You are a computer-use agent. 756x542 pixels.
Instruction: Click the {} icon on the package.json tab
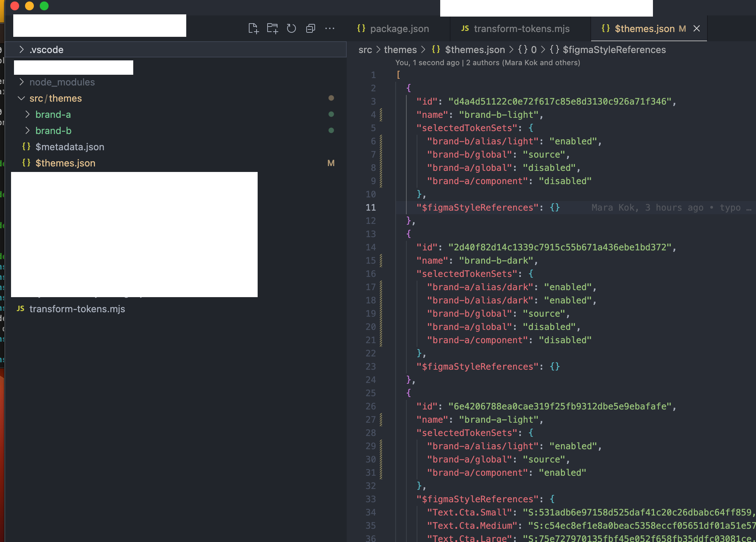pos(361,28)
